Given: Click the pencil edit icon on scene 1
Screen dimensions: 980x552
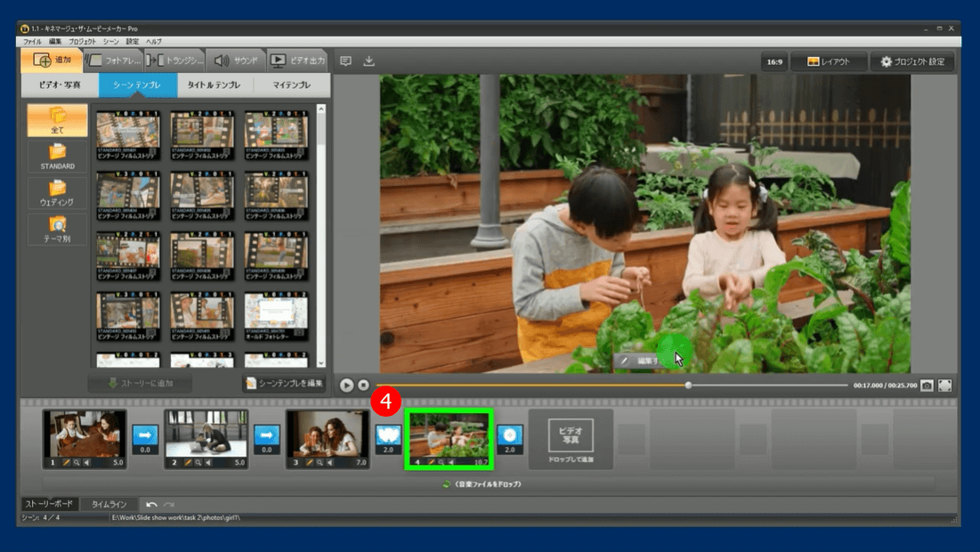Looking at the screenshot, I should 66,463.
